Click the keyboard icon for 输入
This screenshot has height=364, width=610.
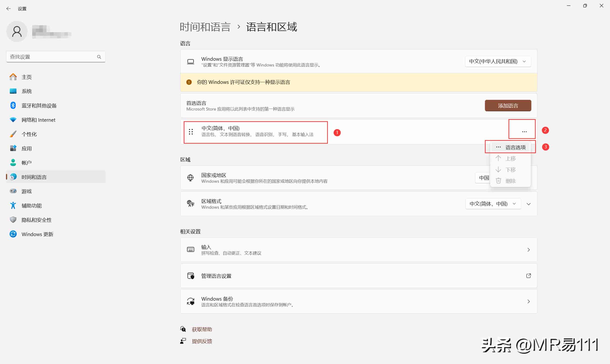(191, 249)
